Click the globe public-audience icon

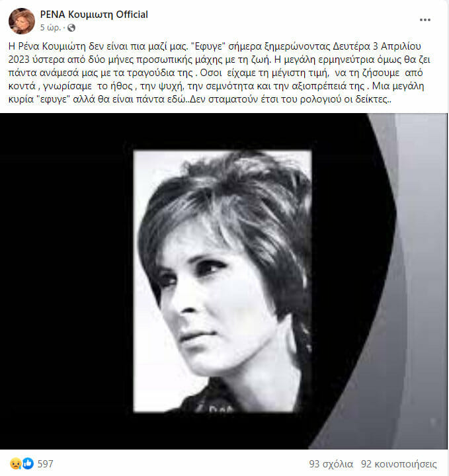(x=71, y=28)
